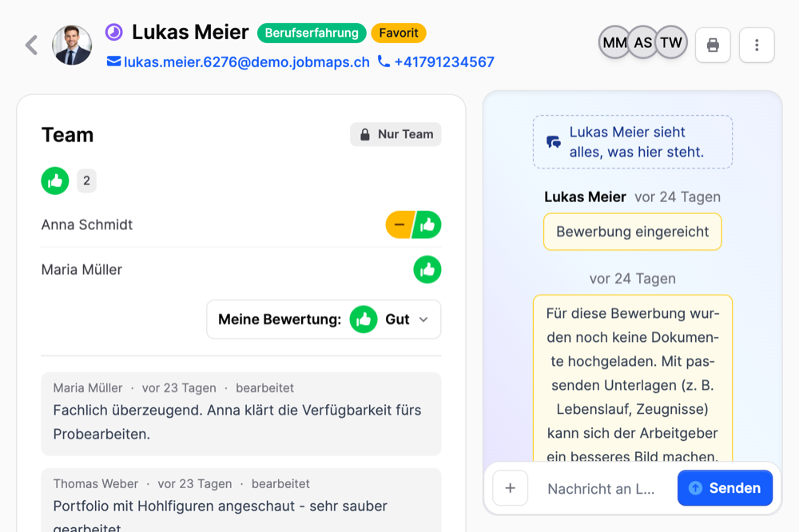This screenshot has width=799, height=532.
Task: Click the Team heading
Action: 67,135
